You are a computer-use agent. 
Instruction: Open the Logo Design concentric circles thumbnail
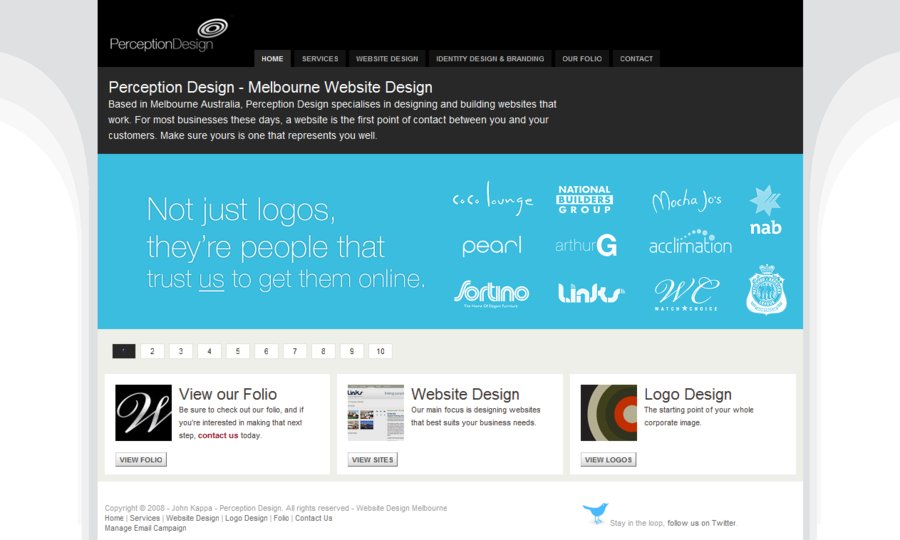(x=609, y=413)
